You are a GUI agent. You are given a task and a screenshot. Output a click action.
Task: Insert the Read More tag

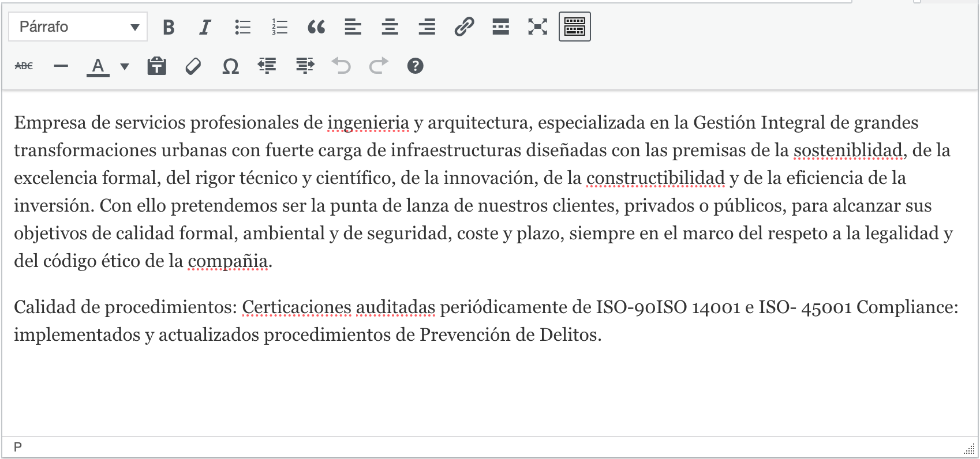click(x=501, y=27)
